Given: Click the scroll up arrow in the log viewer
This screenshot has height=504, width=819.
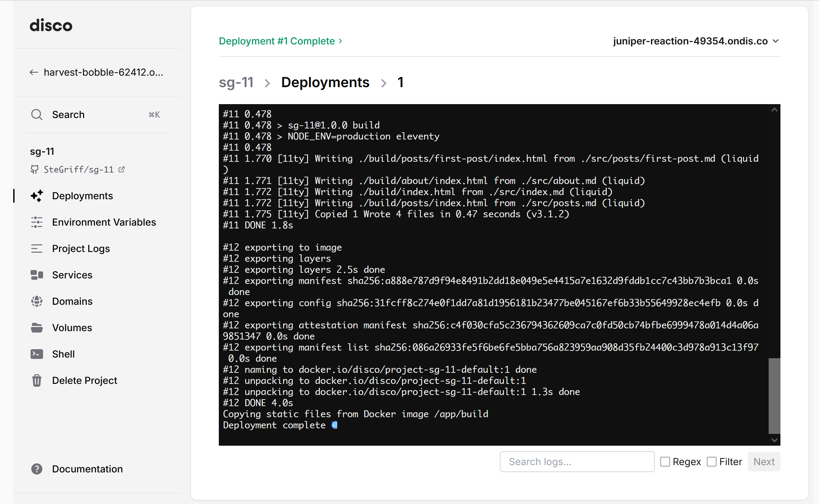Looking at the screenshot, I should [774, 110].
